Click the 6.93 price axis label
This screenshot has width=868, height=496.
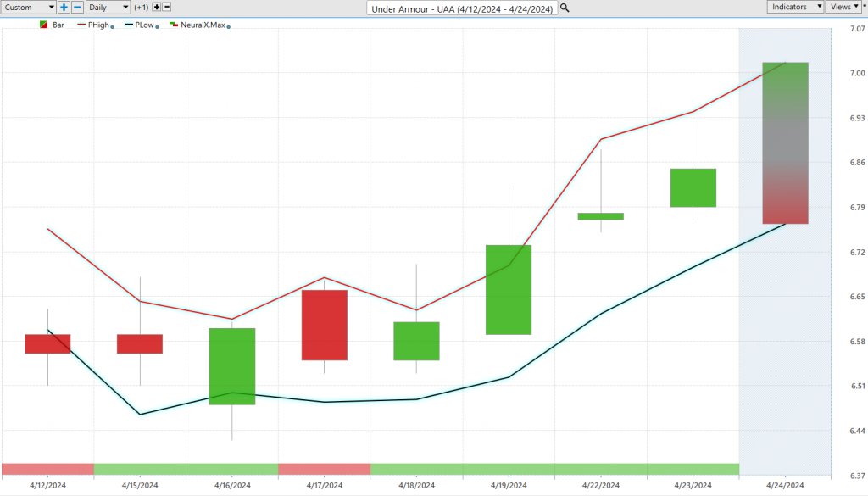tap(858, 118)
